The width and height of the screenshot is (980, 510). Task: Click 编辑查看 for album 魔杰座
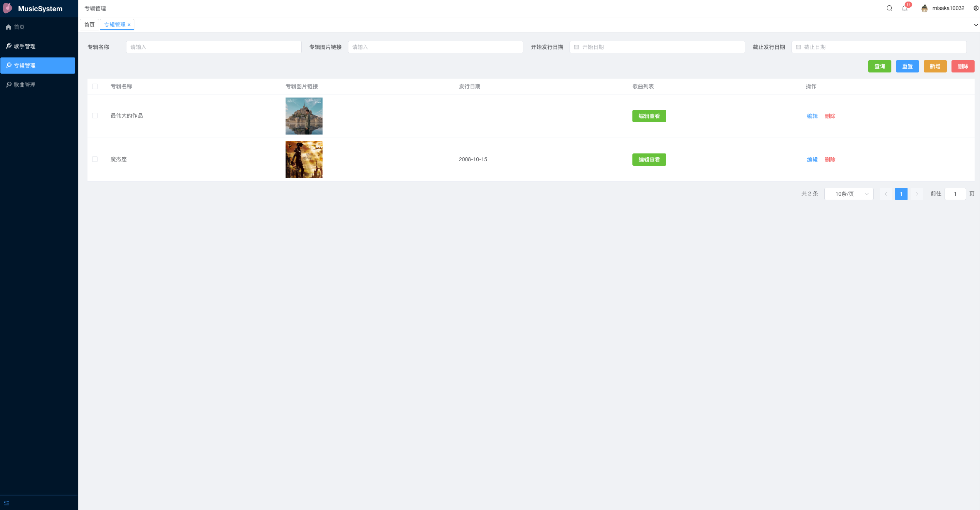click(649, 160)
